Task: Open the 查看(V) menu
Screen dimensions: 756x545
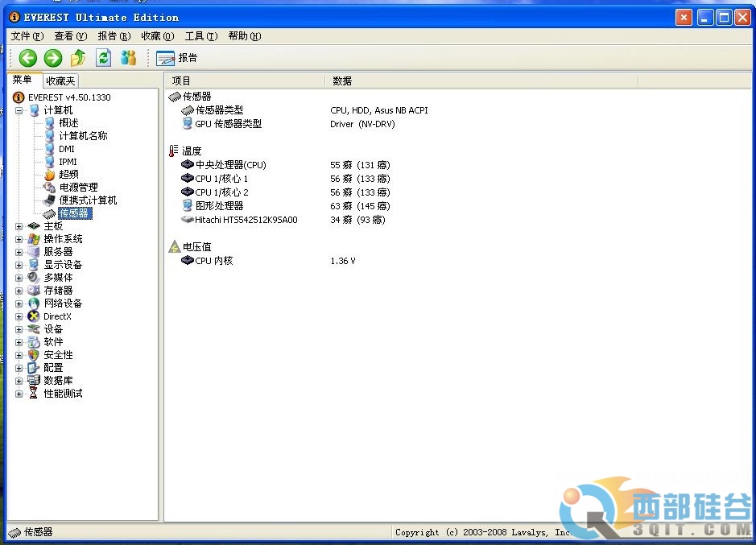Action: [70, 36]
